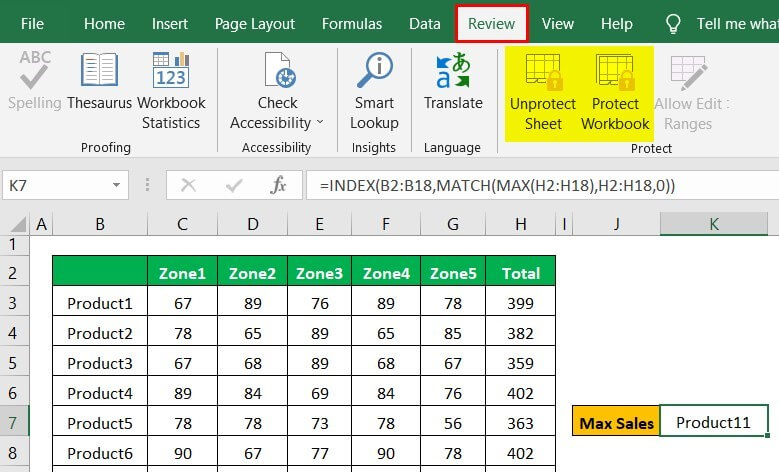Select column A header
779x472 pixels.
coord(41,224)
